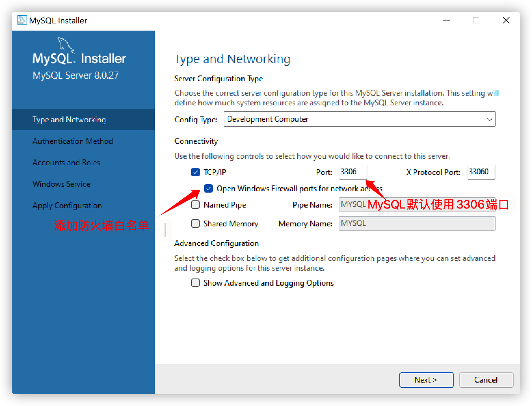Click the X Protocol Port field

(481, 172)
